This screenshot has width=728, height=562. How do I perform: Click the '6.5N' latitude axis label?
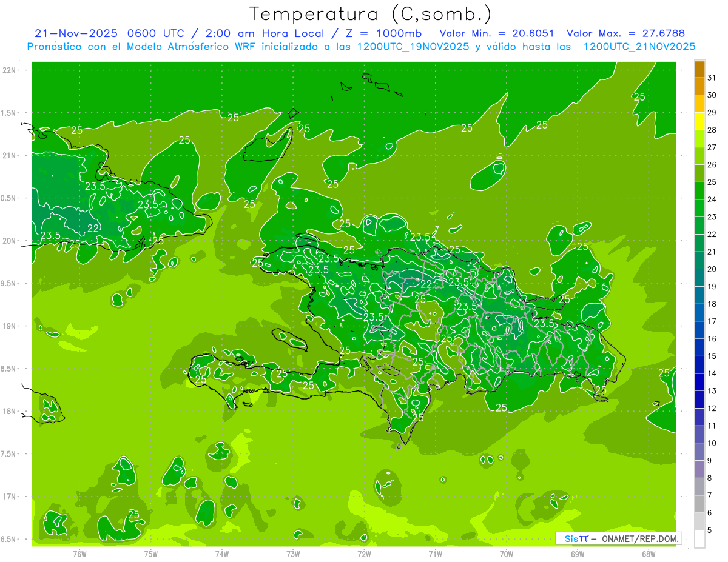coord(9,539)
